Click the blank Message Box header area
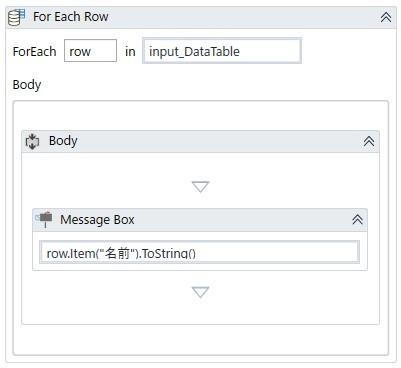The height and width of the screenshot is (368, 401). 242,220
